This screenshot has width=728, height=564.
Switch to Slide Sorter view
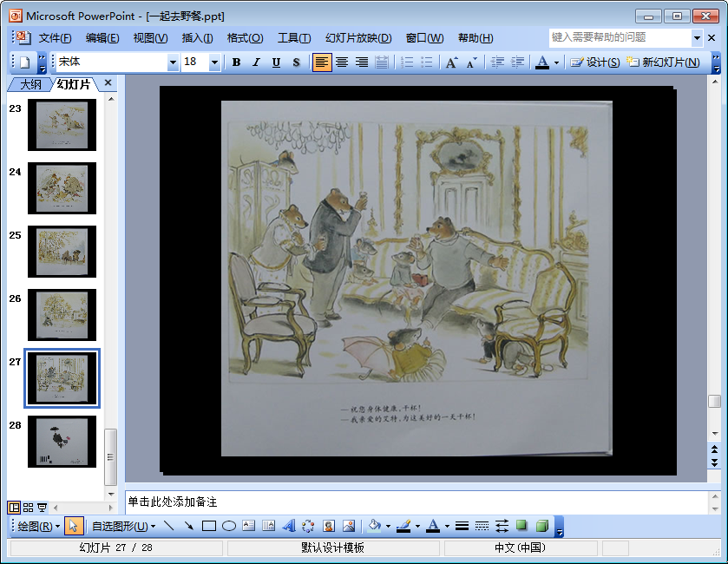click(29, 508)
